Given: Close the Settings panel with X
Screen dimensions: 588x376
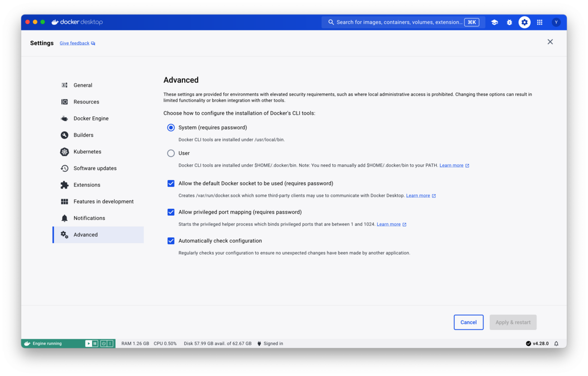Looking at the screenshot, I should [x=550, y=42].
